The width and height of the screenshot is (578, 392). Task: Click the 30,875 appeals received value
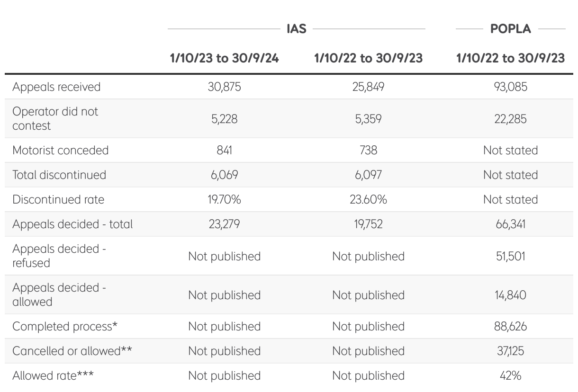tap(224, 87)
